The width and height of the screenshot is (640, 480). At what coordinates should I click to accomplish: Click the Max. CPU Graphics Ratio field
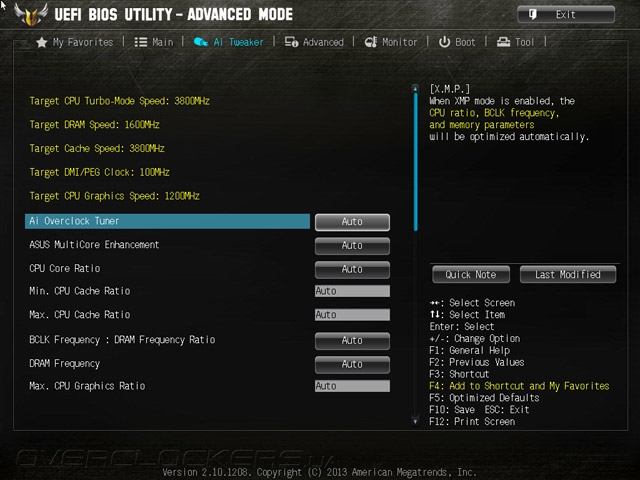click(x=352, y=386)
